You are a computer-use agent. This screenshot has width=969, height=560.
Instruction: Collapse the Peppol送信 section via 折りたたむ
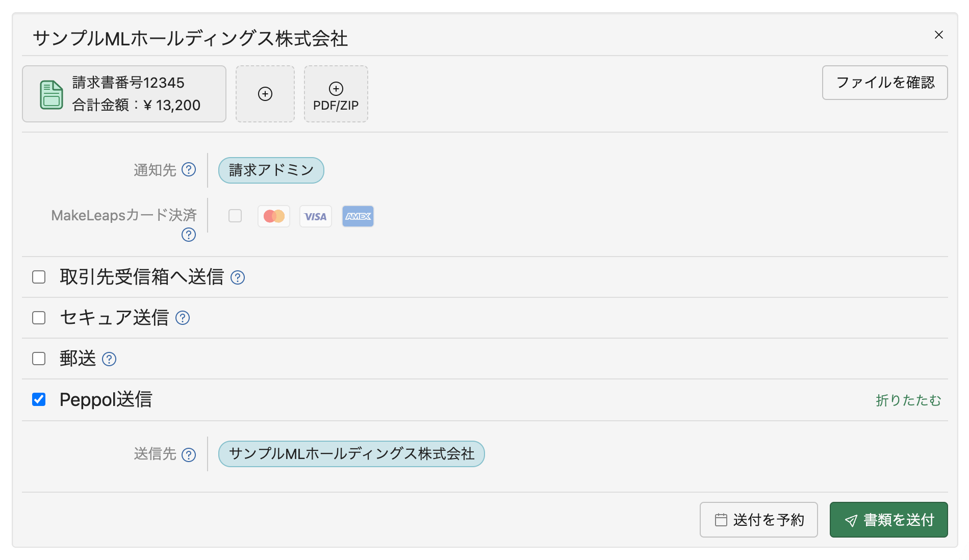click(908, 401)
